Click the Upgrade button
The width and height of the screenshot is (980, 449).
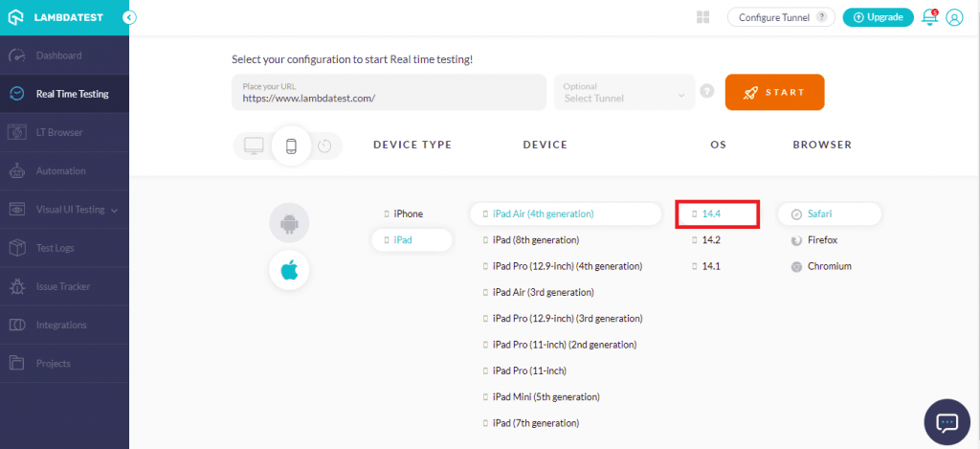click(x=878, y=17)
